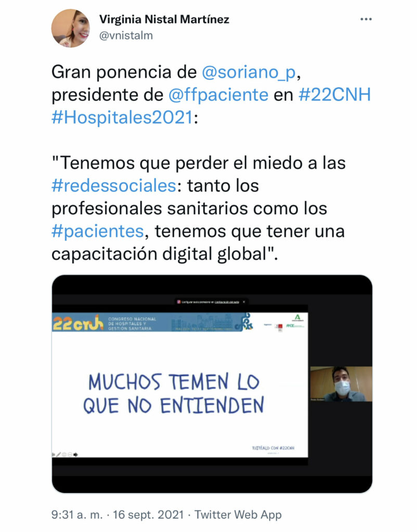
Task: Open the three-dot more options menu
Action: coord(366,19)
